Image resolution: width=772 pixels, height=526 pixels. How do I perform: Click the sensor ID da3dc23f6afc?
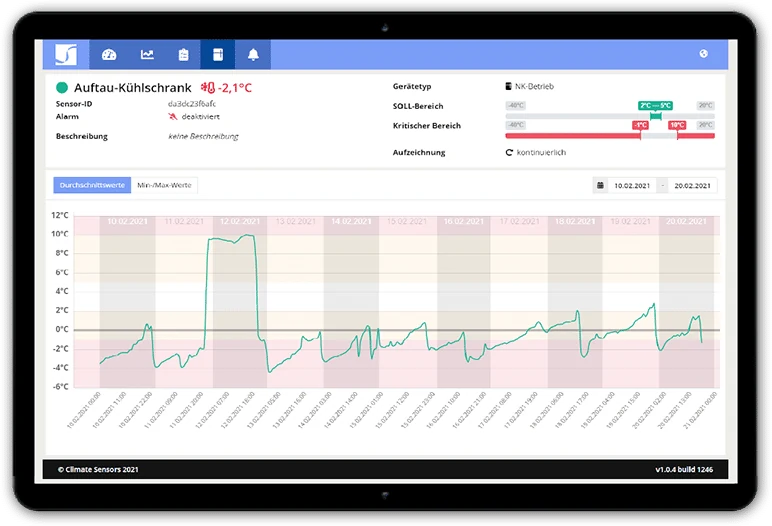pos(192,103)
